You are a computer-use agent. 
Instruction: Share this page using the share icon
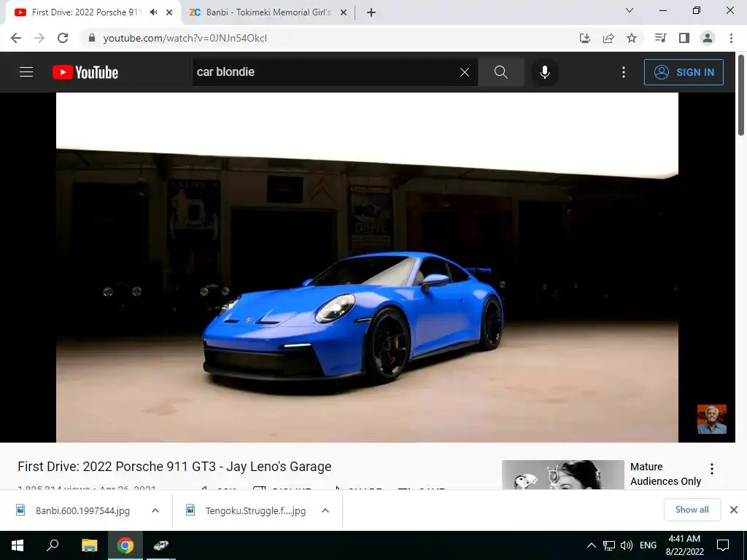[x=608, y=38]
